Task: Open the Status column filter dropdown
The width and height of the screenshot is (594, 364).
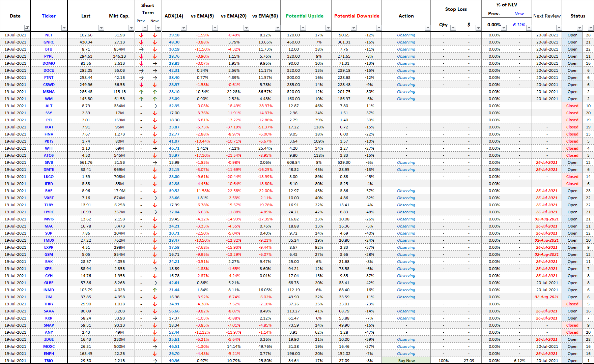Action: (x=579, y=28)
